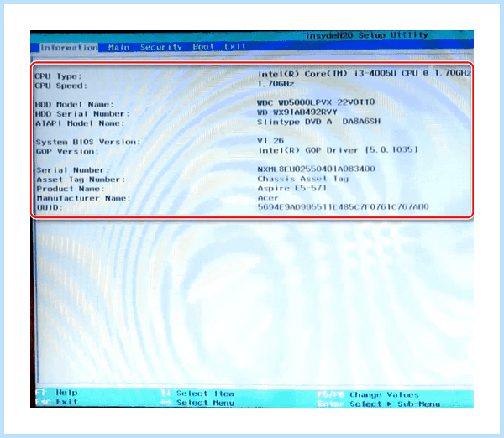Click the F5/F6 Change Values hint

368,394
